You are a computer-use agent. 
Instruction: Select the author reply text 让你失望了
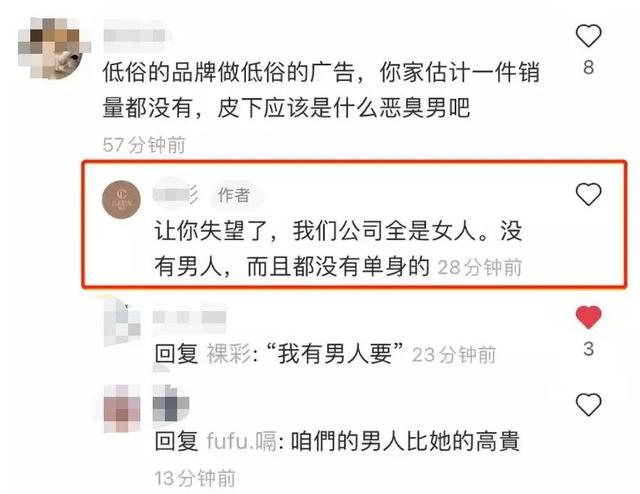338,248
